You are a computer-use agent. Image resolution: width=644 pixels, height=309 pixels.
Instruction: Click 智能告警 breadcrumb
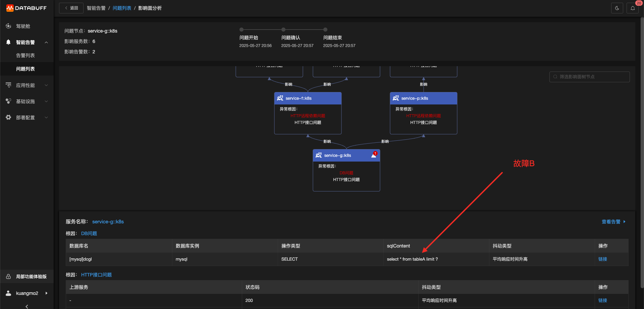click(x=96, y=8)
